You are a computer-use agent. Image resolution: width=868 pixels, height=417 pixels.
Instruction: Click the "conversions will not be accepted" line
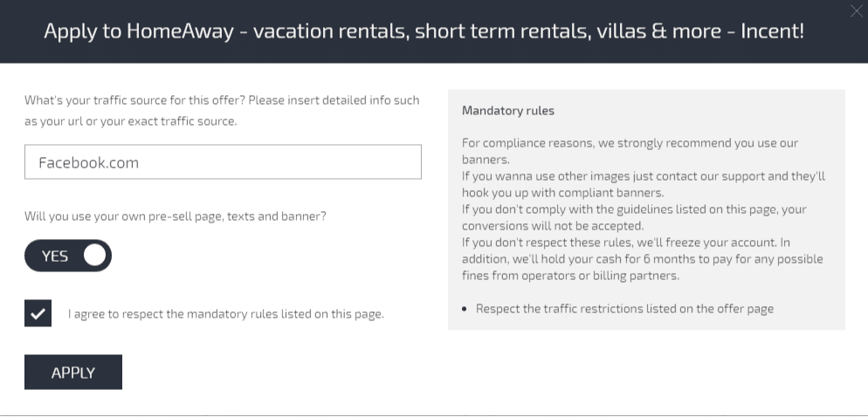coord(552,226)
